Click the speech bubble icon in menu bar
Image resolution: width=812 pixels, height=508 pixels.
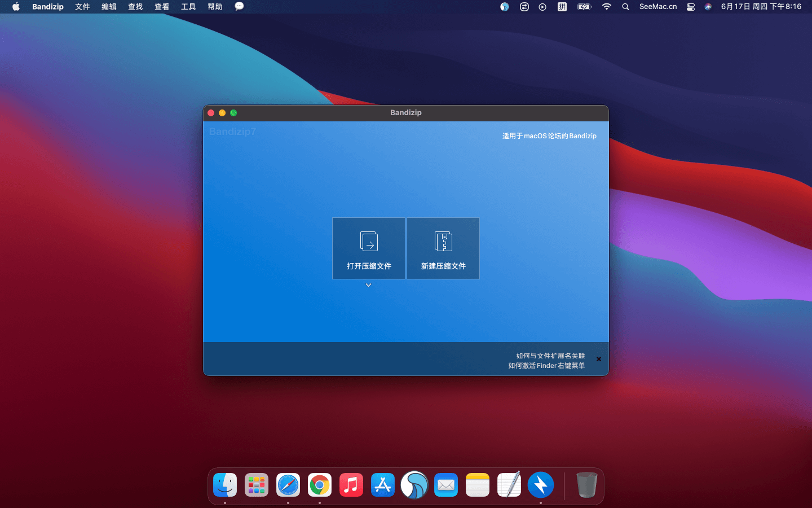(x=239, y=6)
